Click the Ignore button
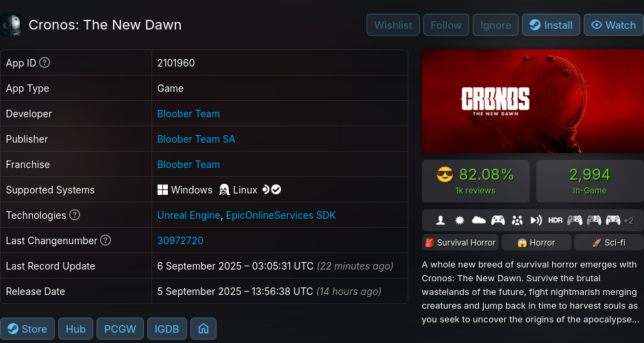This screenshot has height=343, width=644. point(495,25)
